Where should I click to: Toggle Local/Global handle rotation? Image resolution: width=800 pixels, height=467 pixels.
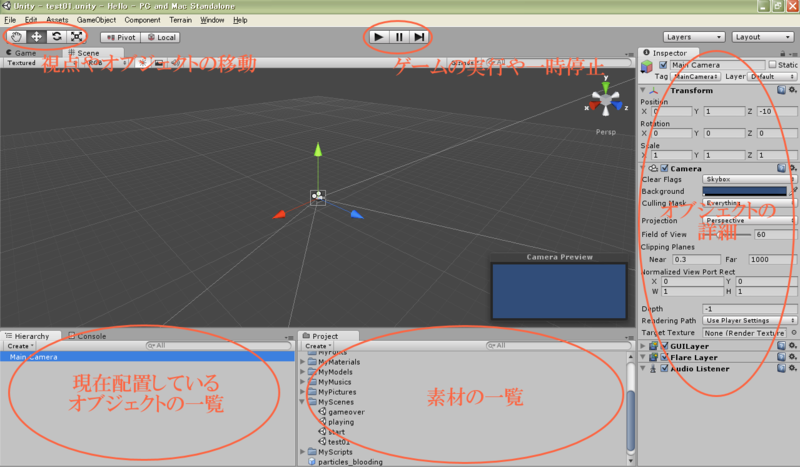point(161,37)
